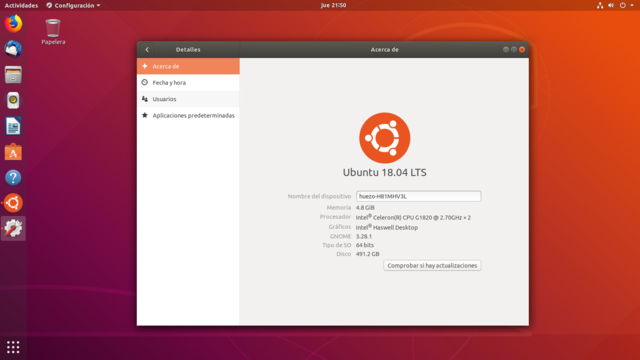This screenshot has height=360, width=640.
Task: Launch LibreOffice Writer from the dock
Action: [13, 126]
